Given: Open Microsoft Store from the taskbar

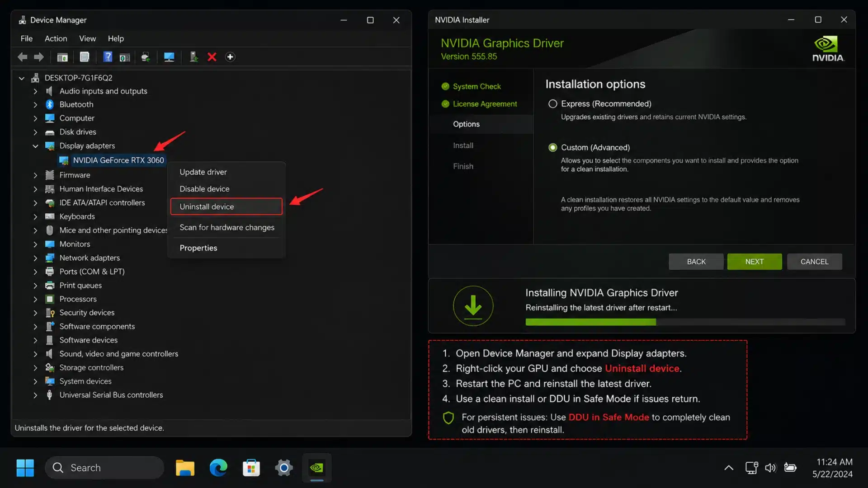Looking at the screenshot, I should 251,468.
